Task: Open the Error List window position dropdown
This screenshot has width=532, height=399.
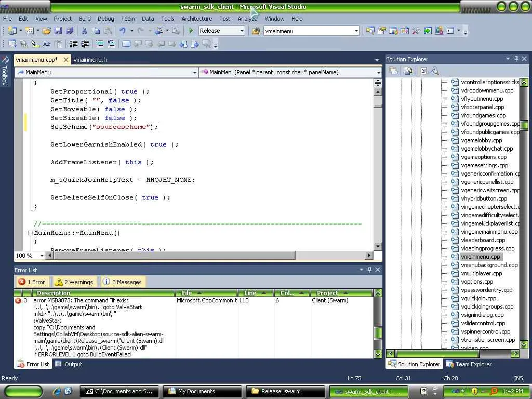Action: click(362, 270)
